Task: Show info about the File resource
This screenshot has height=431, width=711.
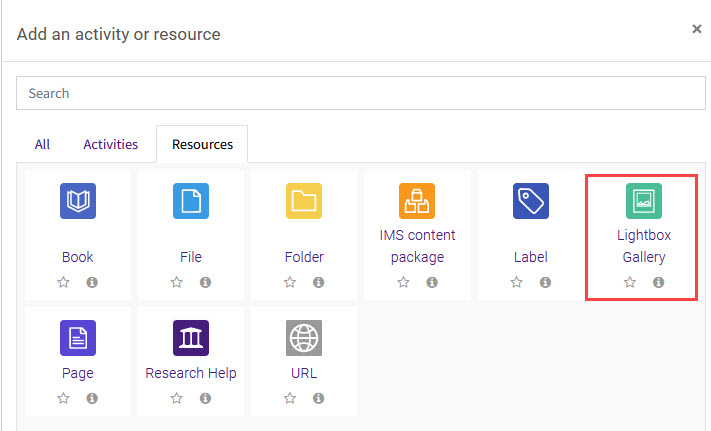Action: (205, 282)
